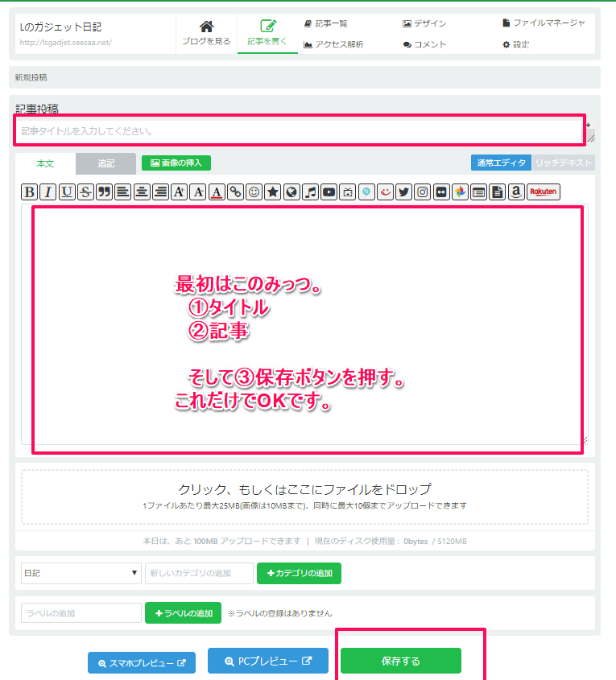Insert an Instagram embed
The height and width of the screenshot is (680, 616).
pyautogui.click(x=422, y=192)
